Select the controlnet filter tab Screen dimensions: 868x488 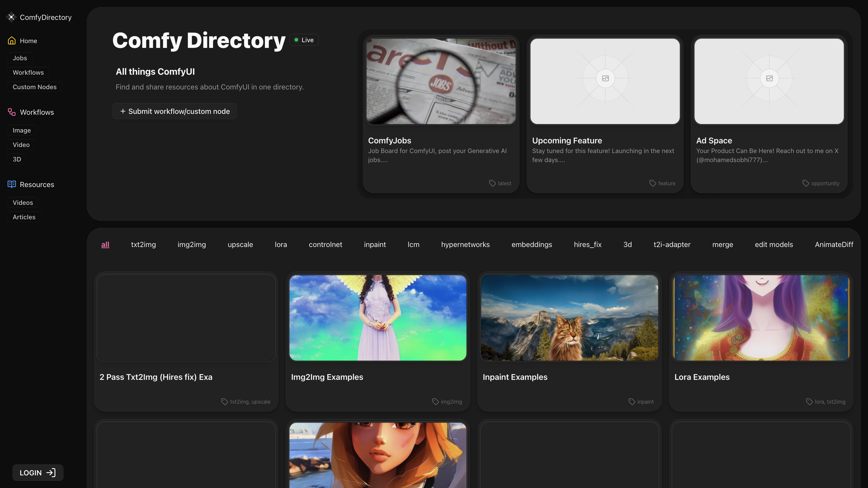click(325, 245)
